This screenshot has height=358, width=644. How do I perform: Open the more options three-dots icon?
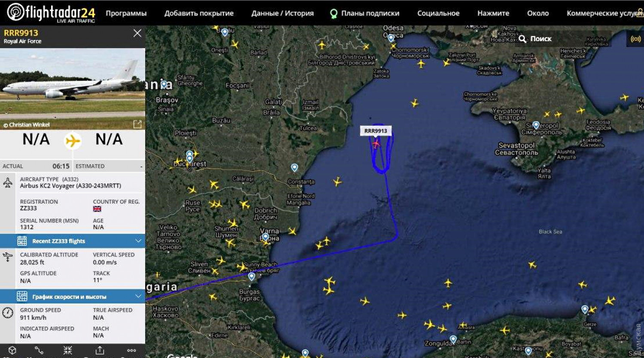(x=131, y=350)
